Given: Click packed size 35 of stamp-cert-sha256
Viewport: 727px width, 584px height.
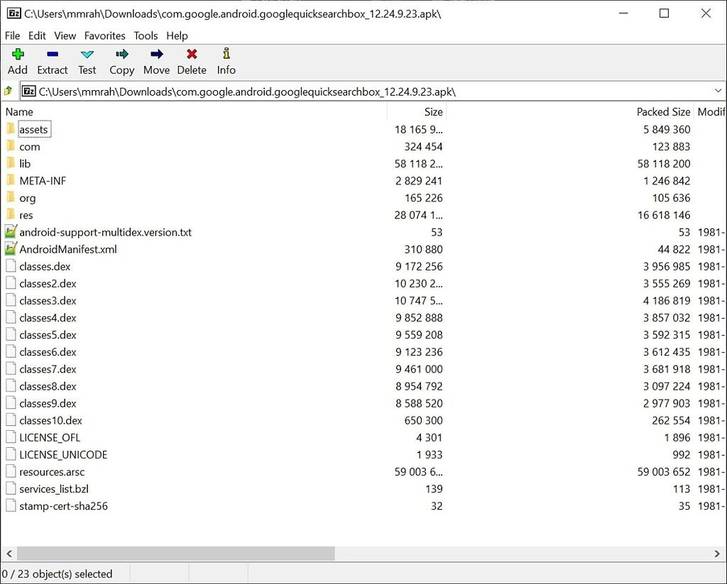Looking at the screenshot, I should (x=684, y=506).
